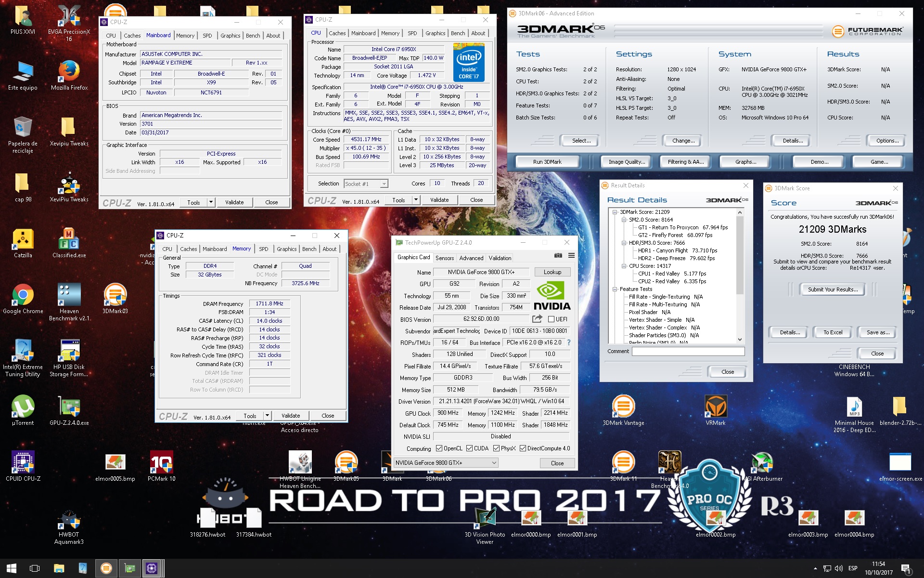
Task: Toggle OpenCL checkbox in GPU-Z
Action: [439, 448]
